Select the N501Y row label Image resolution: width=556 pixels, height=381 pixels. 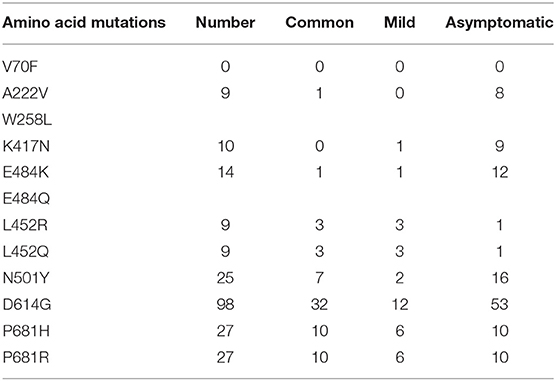(26, 278)
